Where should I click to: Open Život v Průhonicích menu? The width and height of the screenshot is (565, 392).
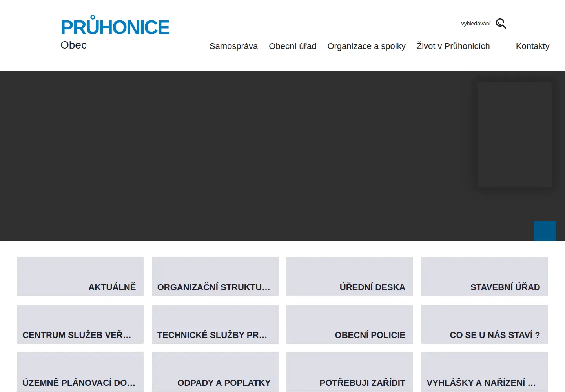[453, 46]
